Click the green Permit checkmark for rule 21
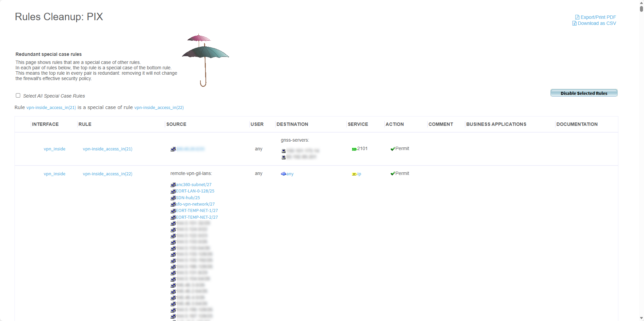Image resolution: width=644 pixels, height=321 pixels. (392, 149)
